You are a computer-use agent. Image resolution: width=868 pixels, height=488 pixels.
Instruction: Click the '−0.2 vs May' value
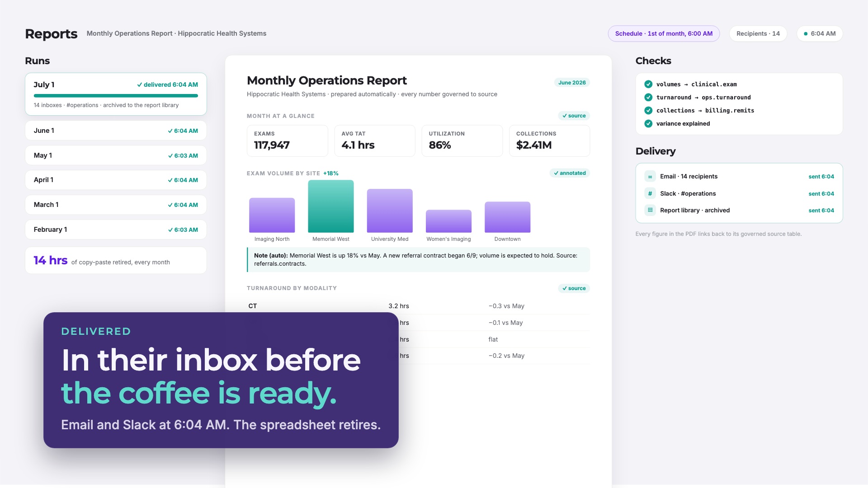(x=506, y=356)
